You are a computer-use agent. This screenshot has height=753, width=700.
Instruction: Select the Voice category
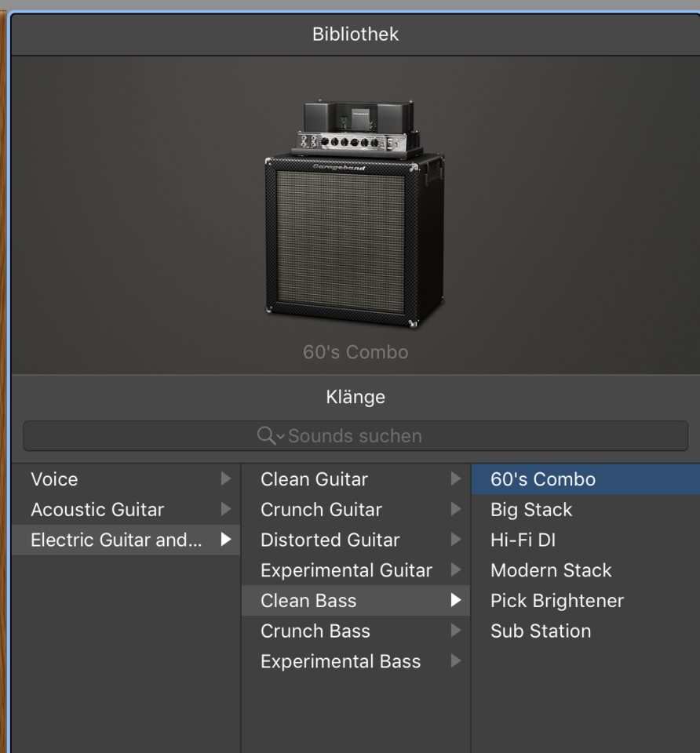pyautogui.click(x=55, y=479)
